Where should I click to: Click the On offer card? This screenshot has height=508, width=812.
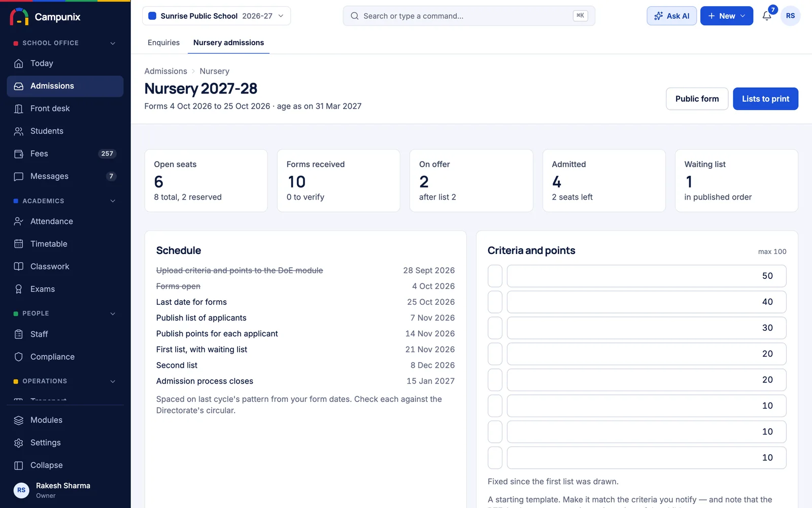click(471, 180)
